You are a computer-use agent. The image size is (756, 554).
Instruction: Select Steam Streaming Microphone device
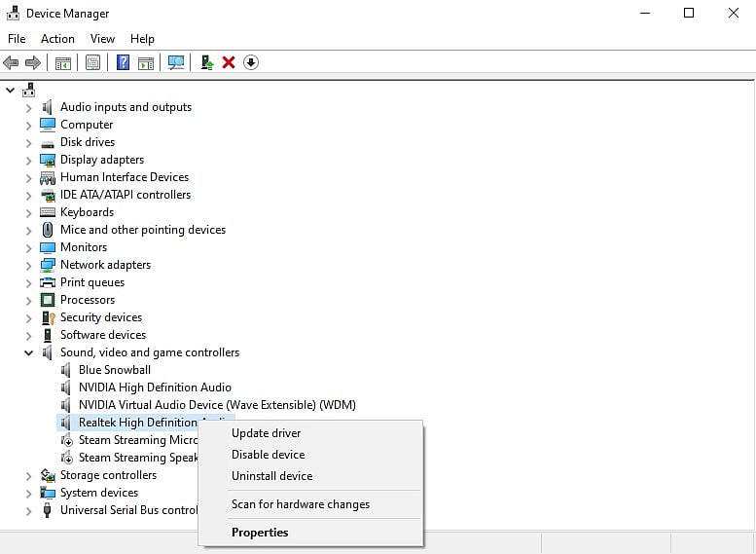coord(138,440)
